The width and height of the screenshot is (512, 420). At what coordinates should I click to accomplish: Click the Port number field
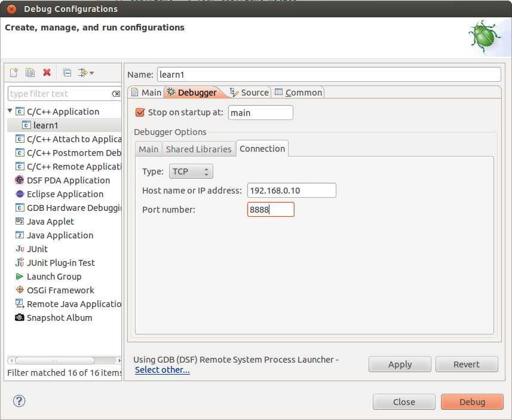pos(271,209)
